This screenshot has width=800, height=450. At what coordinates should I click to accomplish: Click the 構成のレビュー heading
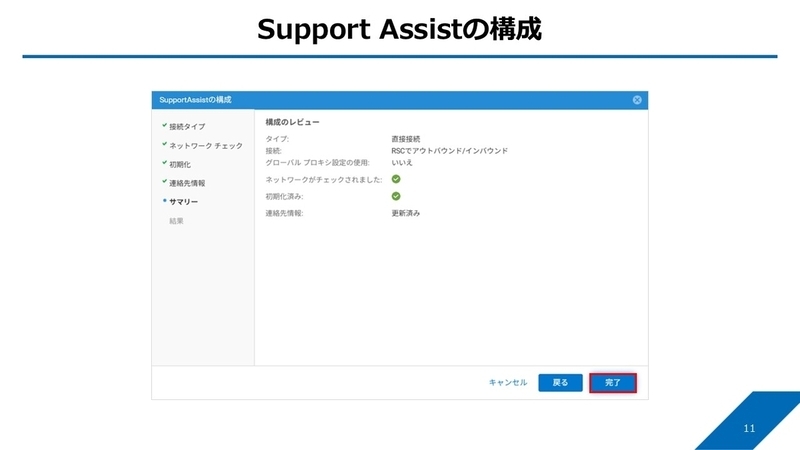point(292,122)
